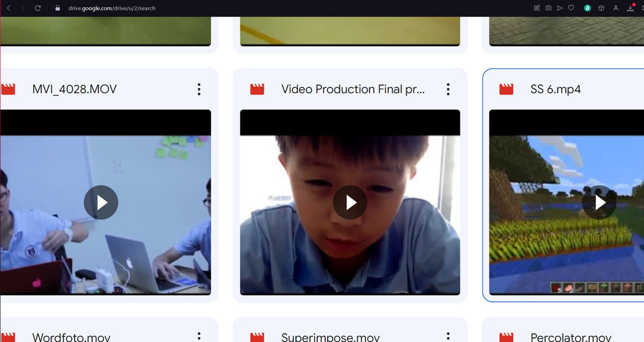Open browser downloads panel
Viewport: 644px width, 342px height.
[x=631, y=8]
